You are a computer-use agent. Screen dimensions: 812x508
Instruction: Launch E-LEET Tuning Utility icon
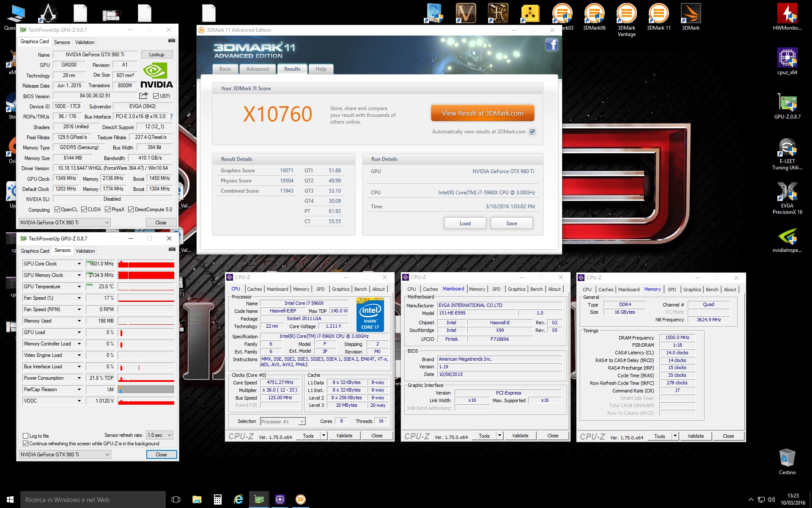click(x=787, y=154)
